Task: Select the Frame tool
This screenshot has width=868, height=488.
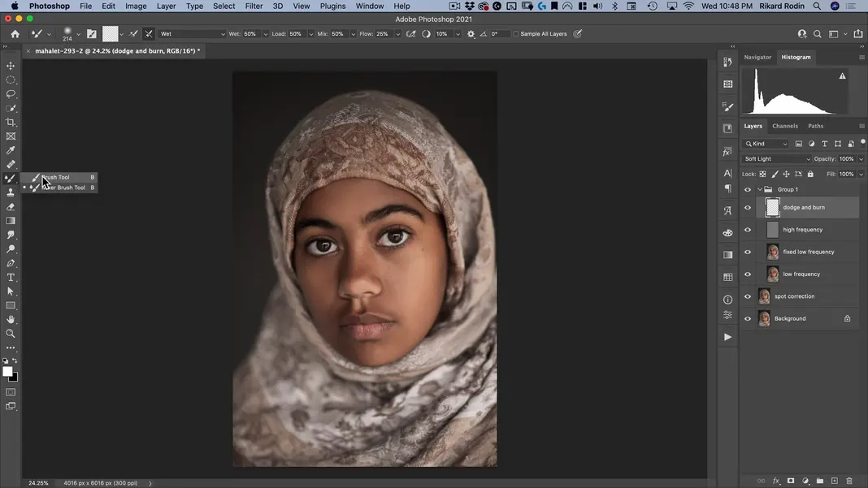Action: coord(11,136)
